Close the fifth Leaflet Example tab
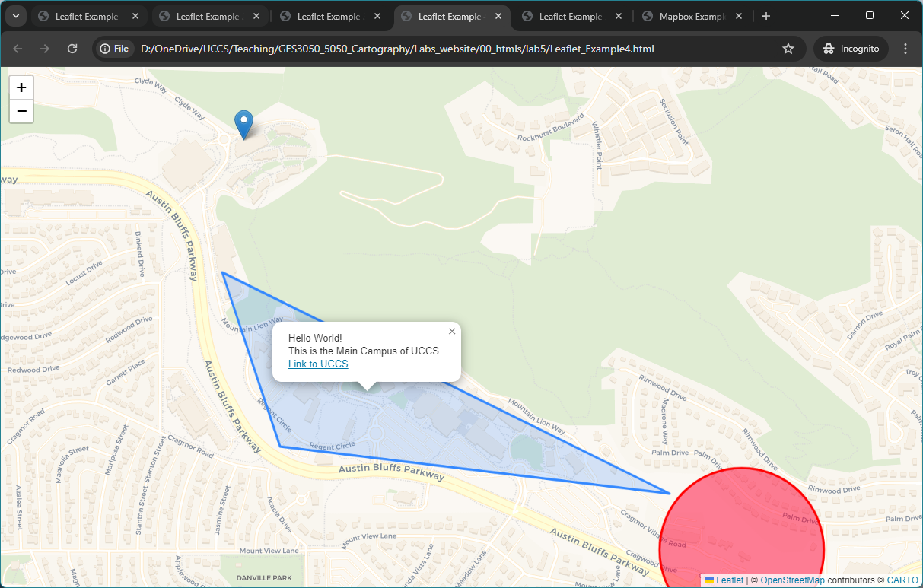This screenshot has width=923, height=588. click(619, 16)
